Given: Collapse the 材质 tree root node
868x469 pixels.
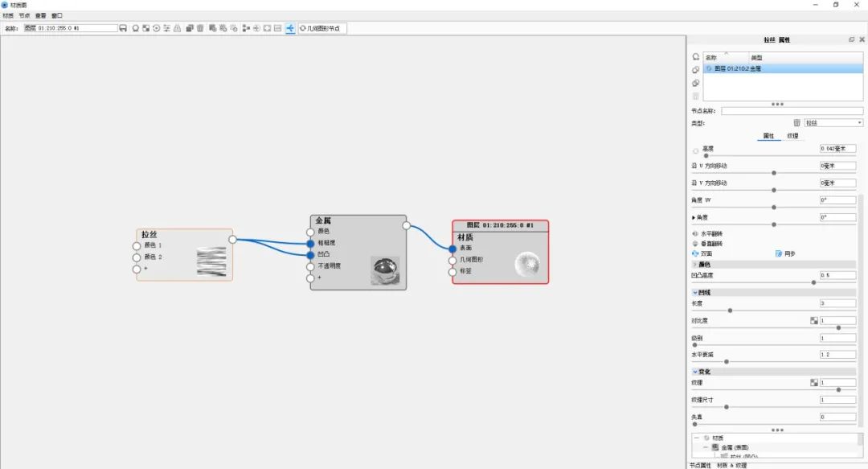Looking at the screenshot, I should (x=697, y=438).
